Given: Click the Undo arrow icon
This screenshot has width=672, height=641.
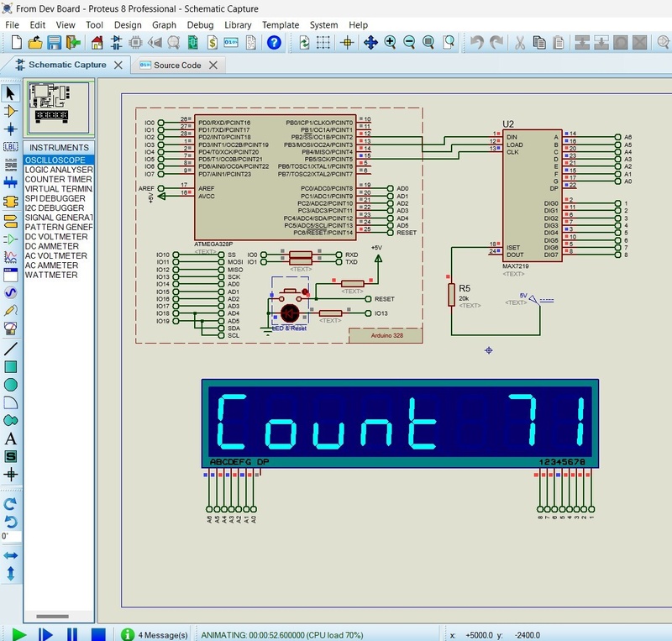Looking at the screenshot, I should (x=476, y=43).
